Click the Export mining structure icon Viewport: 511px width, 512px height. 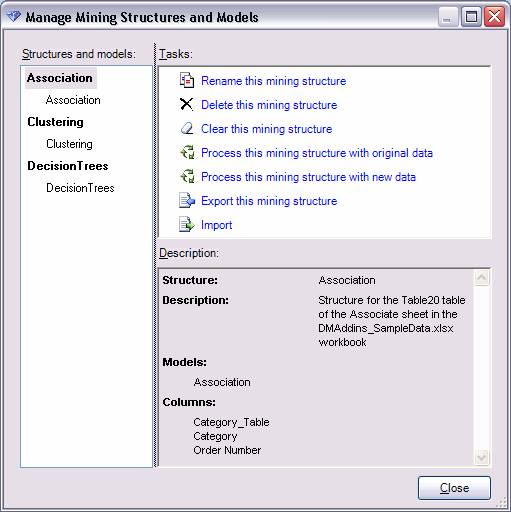[187, 200]
